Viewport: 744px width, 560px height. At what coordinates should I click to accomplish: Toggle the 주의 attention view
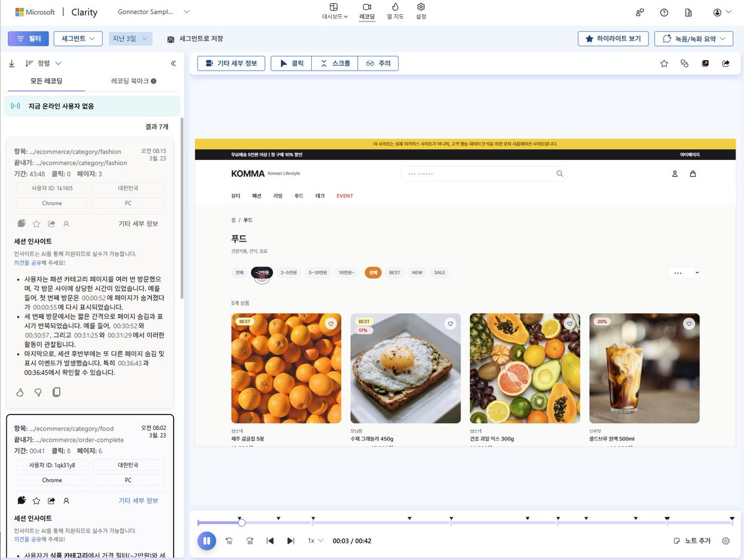(378, 63)
